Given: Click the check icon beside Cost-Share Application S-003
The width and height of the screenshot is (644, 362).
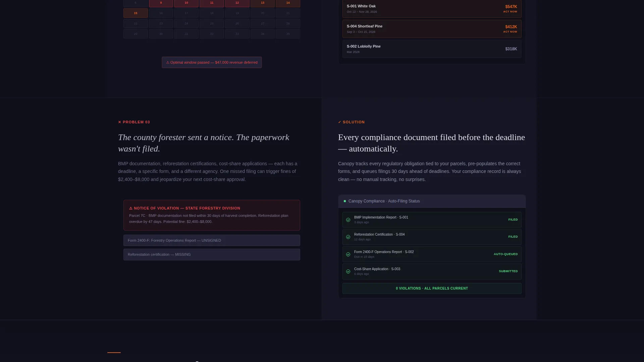Looking at the screenshot, I should click(348, 271).
